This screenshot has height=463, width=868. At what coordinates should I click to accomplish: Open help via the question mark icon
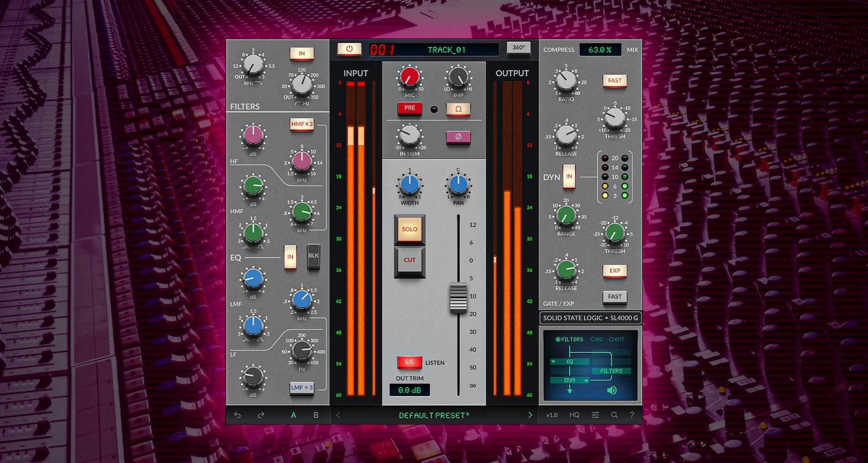[632, 415]
